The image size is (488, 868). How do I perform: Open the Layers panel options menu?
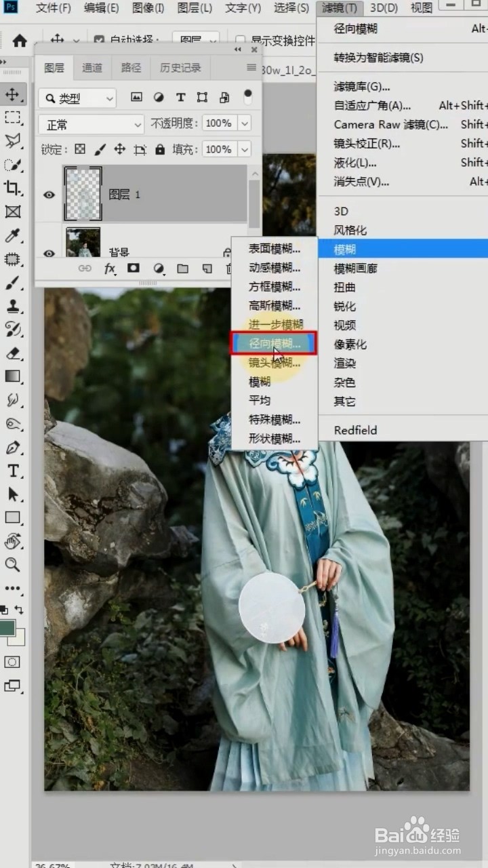[251, 68]
